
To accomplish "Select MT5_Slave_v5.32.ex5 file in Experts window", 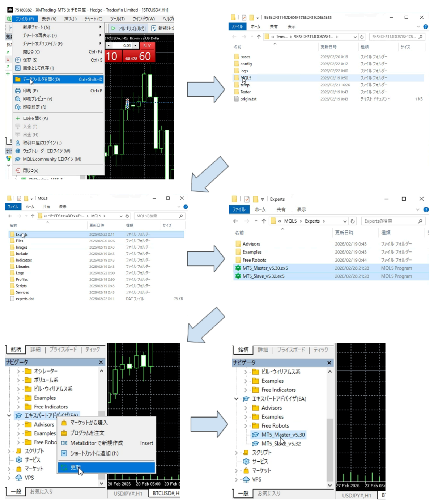I will [263, 276].
